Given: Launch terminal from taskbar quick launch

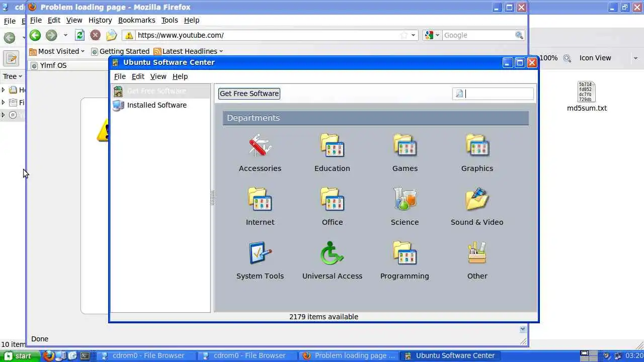Looking at the screenshot, I should (x=85, y=355).
